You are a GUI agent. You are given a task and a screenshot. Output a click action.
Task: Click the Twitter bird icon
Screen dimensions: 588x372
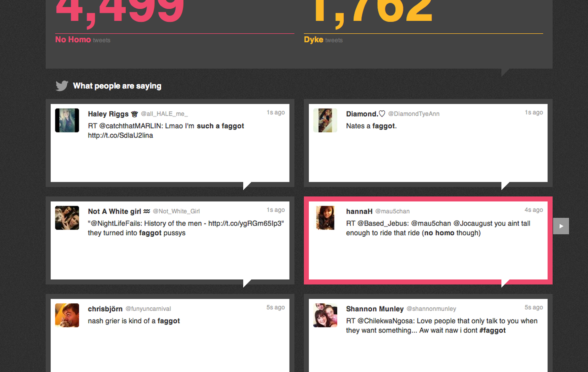tap(62, 86)
